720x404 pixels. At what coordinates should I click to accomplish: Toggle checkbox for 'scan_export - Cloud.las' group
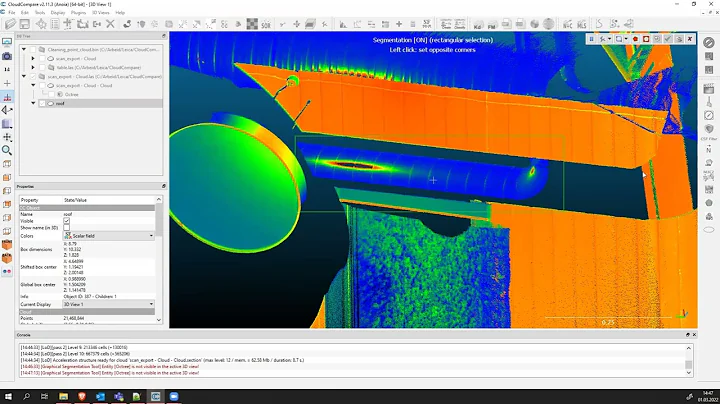[33, 76]
